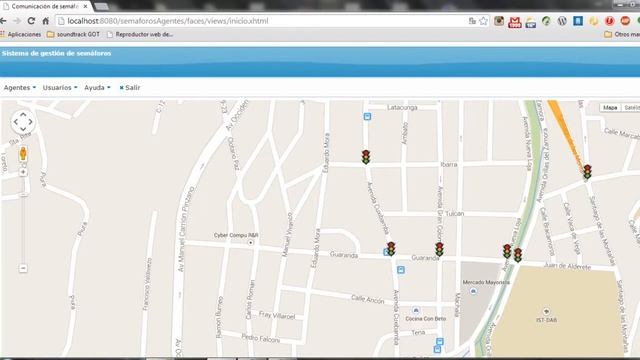Click the translate icon in address bar
640x360 pixels.
[472, 21]
